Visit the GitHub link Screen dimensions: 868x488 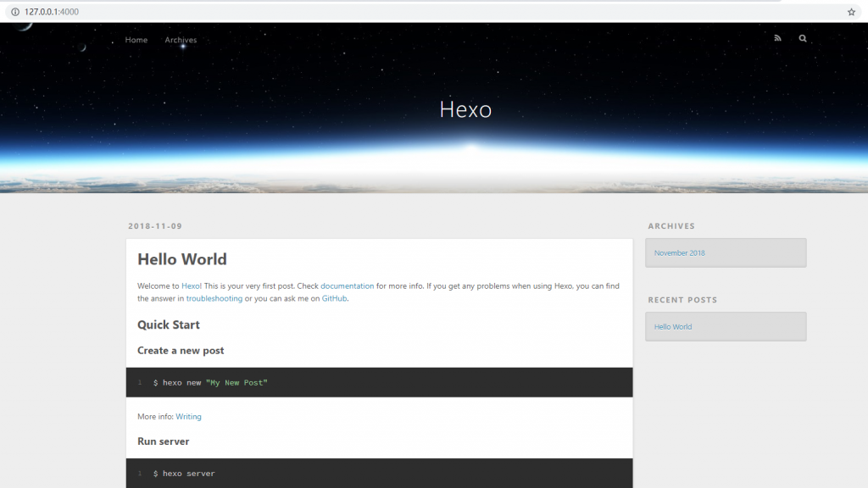coord(334,298)
